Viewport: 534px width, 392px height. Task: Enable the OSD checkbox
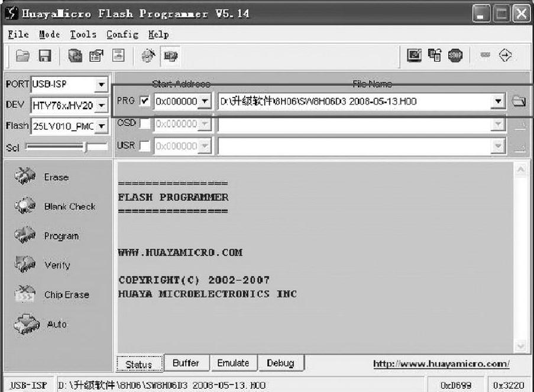(x=145, y=124)
